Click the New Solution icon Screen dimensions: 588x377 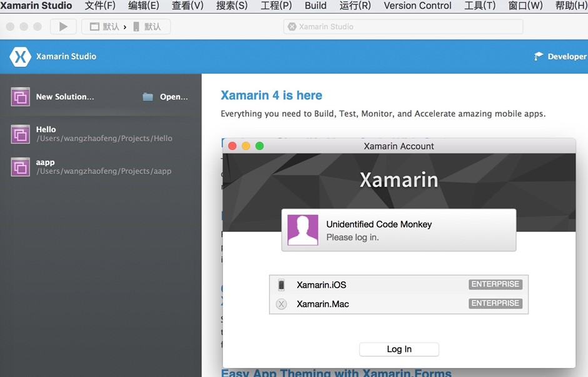(20, 97)
